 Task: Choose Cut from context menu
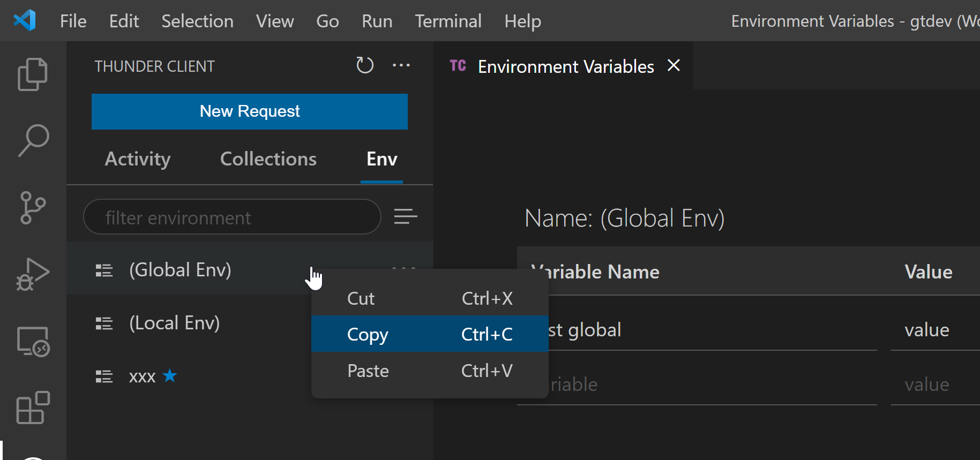(x=430, y=298)
